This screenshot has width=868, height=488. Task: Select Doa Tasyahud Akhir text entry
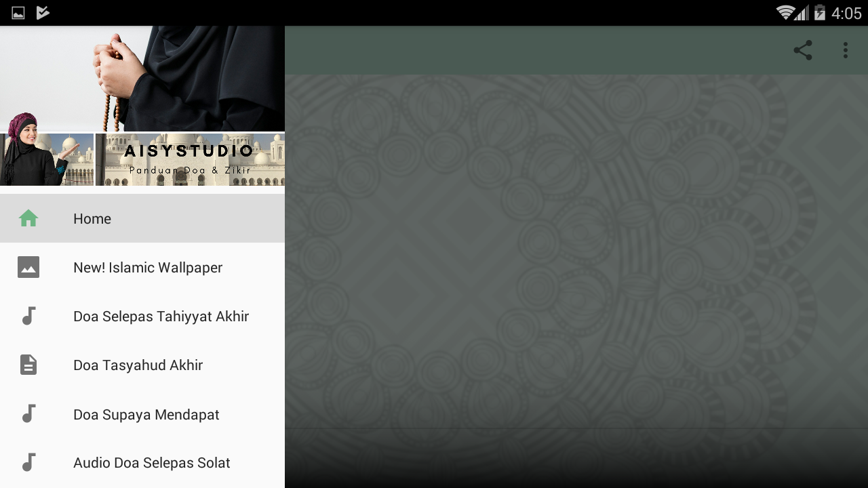click(x=142, y=365)
